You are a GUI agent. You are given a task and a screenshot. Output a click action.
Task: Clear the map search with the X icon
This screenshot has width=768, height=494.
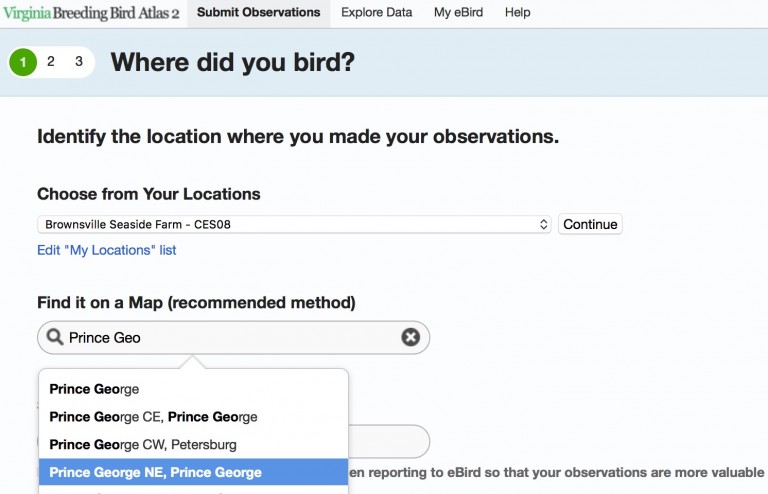[x=410, y=338]
